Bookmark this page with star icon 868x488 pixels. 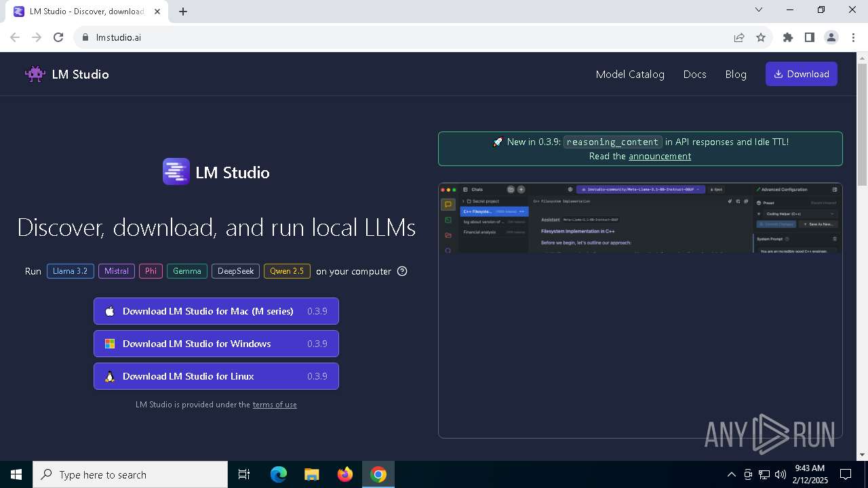[761, 37]
